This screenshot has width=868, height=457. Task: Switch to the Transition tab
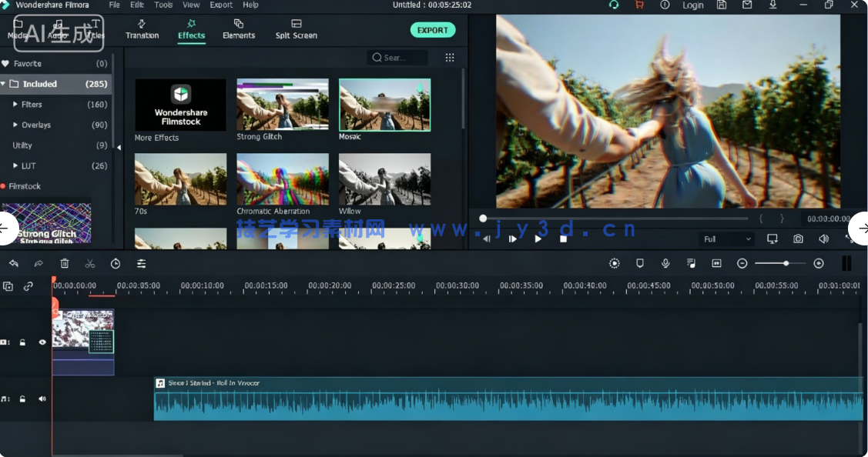(x=142, y=30)
